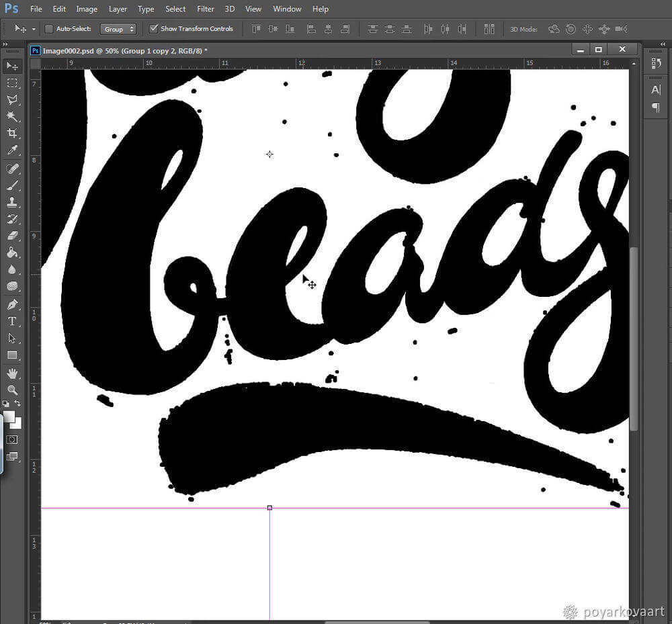This screenshot has height=624, width=672.
Task: Select the Horizontal Type tool
Action: 12,321
